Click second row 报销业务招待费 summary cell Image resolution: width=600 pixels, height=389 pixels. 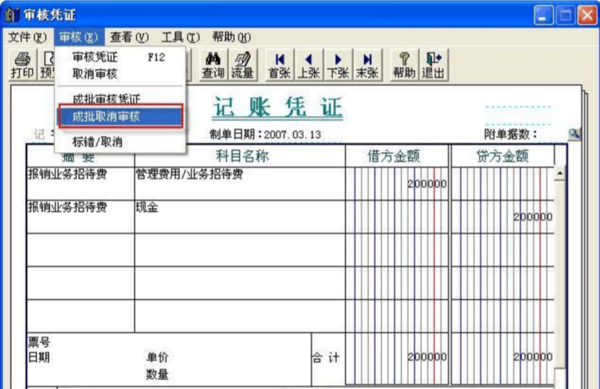pyautogui.click(x=80, y=217)
